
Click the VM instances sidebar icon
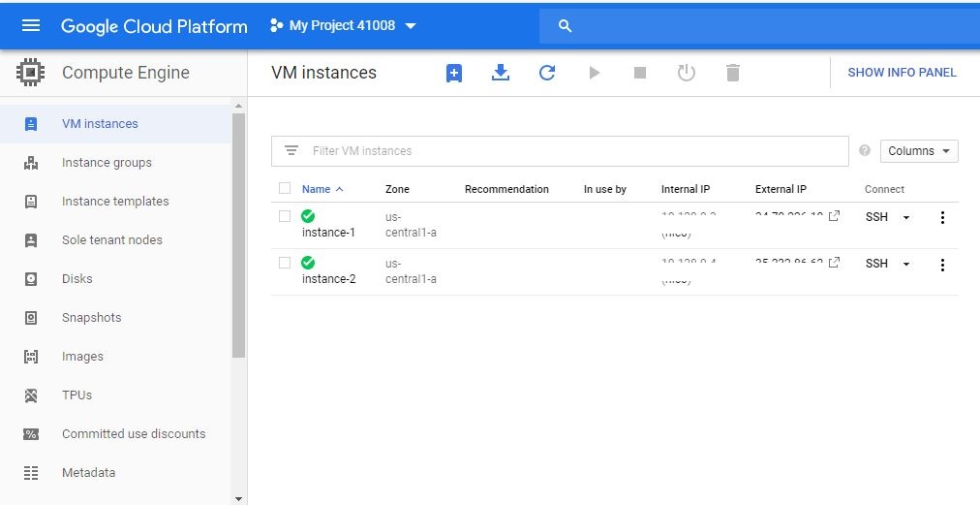[x=31, y=124]
